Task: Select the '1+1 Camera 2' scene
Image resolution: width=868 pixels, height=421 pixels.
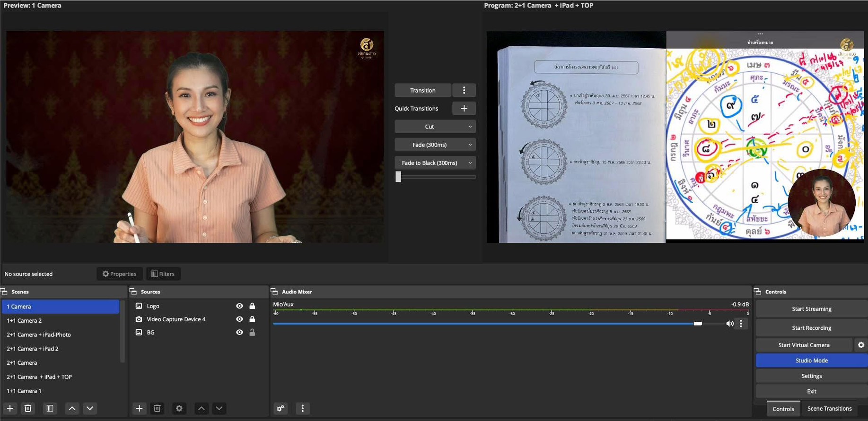Action: [61, 320]
